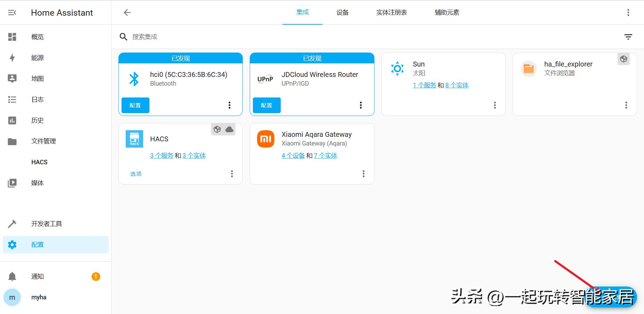Select the 能源 (Energy) sidebar icon
Screen dimensions: 644x314
(x=12, y=57)
